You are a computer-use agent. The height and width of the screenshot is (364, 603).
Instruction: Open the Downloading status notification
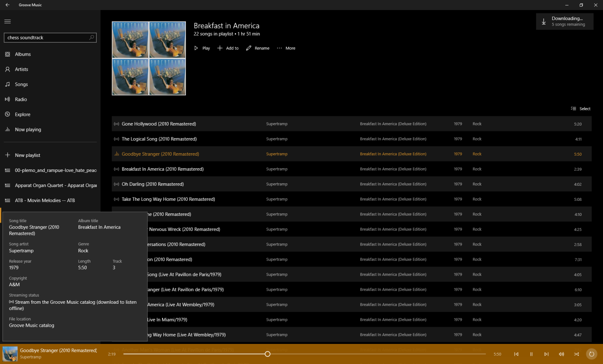[x=564, y=21]
